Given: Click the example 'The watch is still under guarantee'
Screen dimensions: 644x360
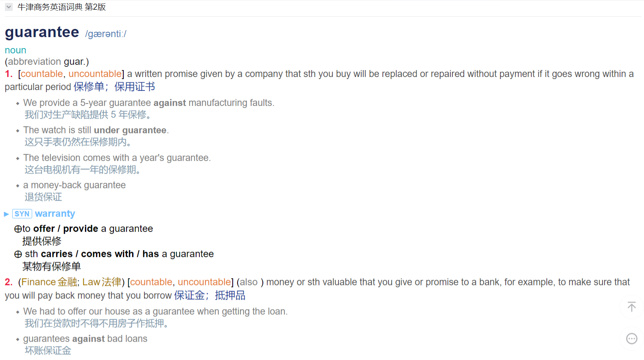Looking at the screenshot, I should pyautogui.click(x=96, y=130).
